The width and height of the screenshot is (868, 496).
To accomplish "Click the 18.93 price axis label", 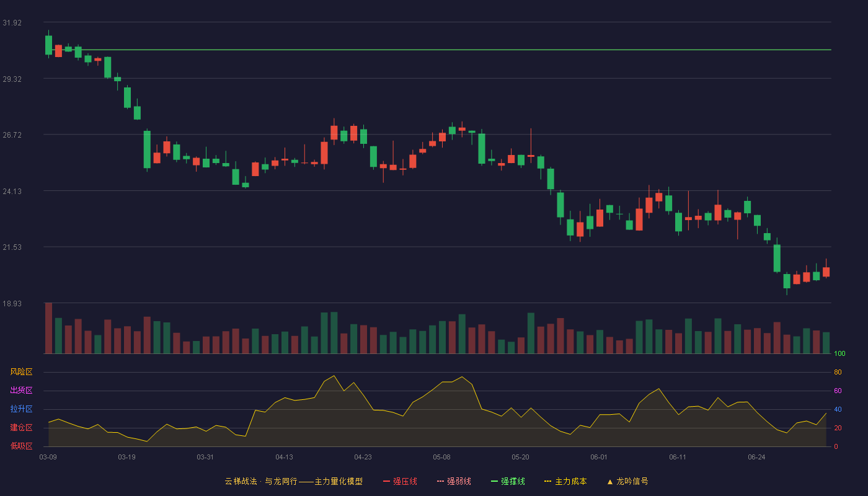I will (12, 304).
